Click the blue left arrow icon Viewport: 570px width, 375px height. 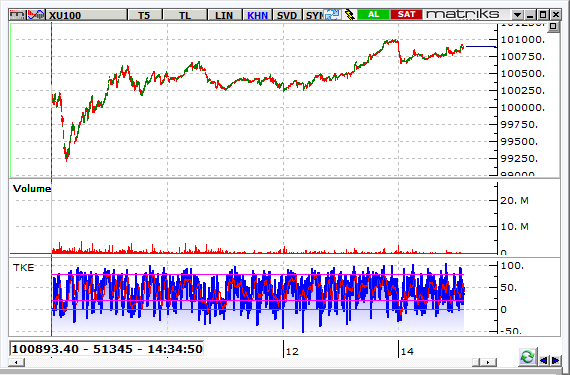click(x=544, y=360)
